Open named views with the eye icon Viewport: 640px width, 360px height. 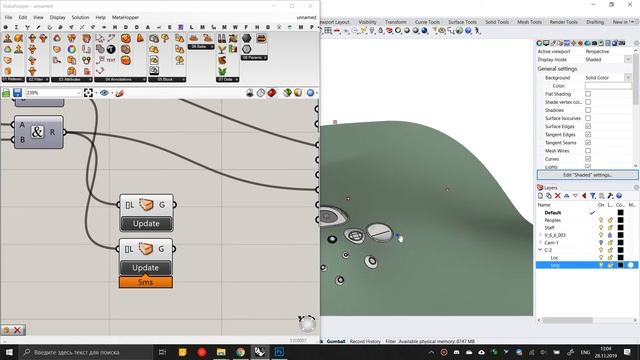click(x=104, y=93)
